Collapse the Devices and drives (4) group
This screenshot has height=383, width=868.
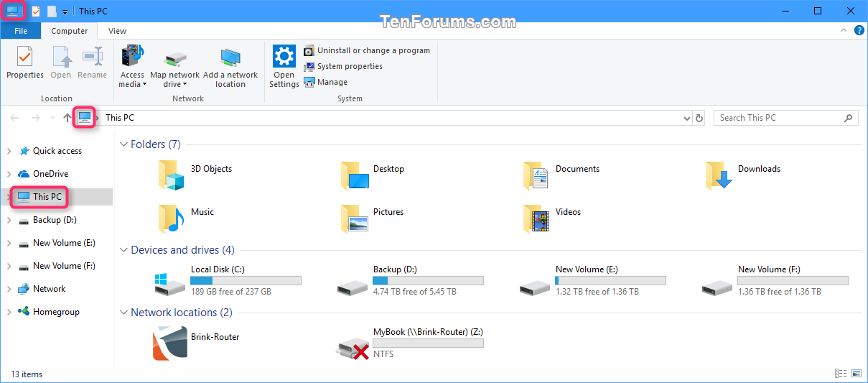pos(123,250)
